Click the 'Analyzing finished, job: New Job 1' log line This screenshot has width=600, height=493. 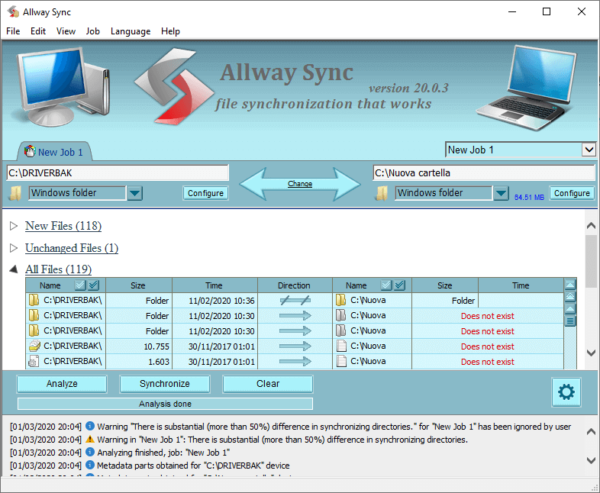coord(163,452)
